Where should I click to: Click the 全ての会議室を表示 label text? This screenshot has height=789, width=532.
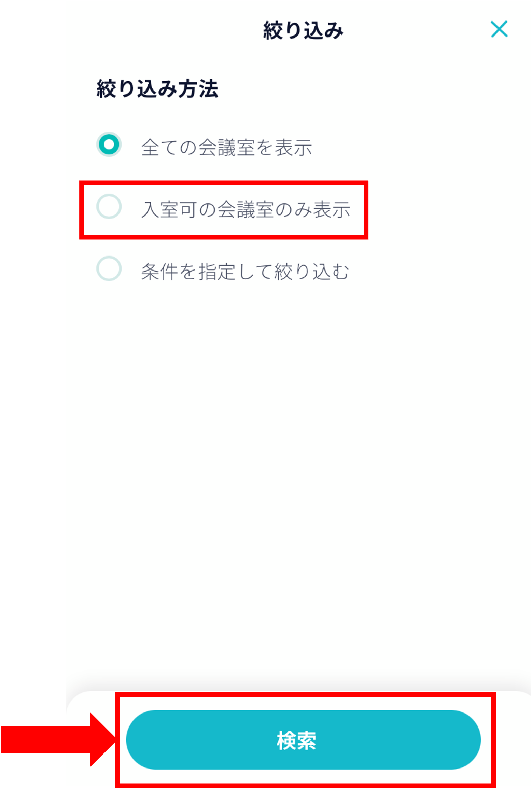227,148
